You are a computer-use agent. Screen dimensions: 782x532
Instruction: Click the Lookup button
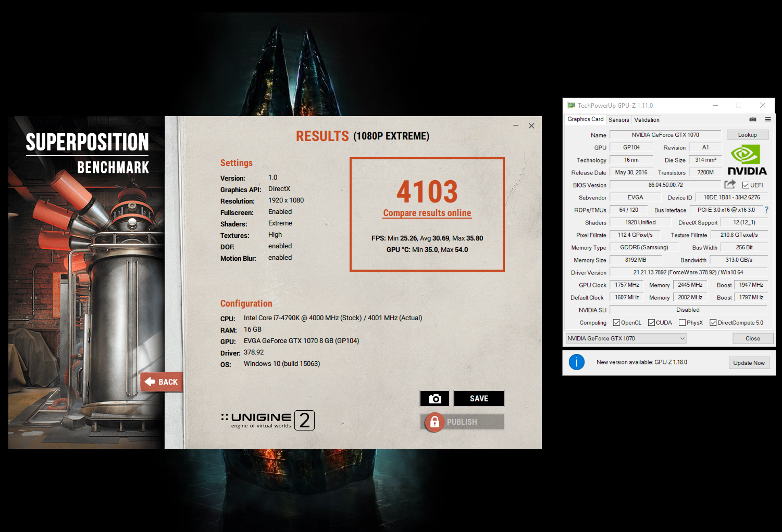747,135
